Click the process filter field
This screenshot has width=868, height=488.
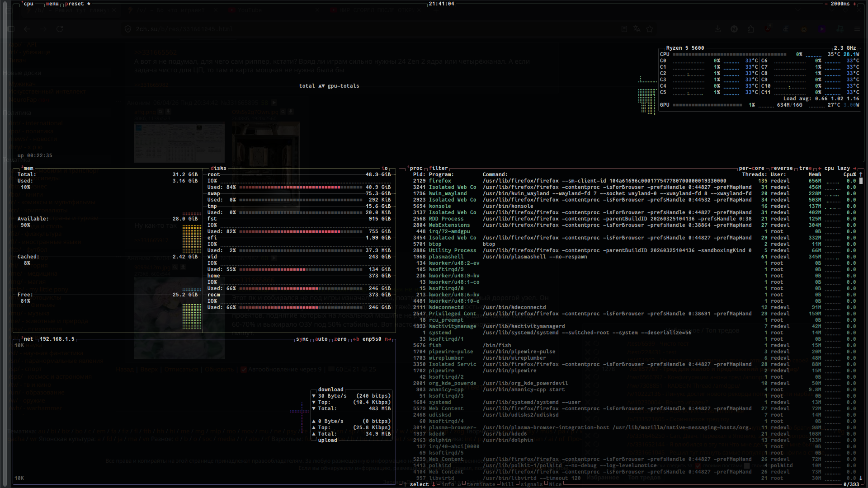[x=438, y=168]
